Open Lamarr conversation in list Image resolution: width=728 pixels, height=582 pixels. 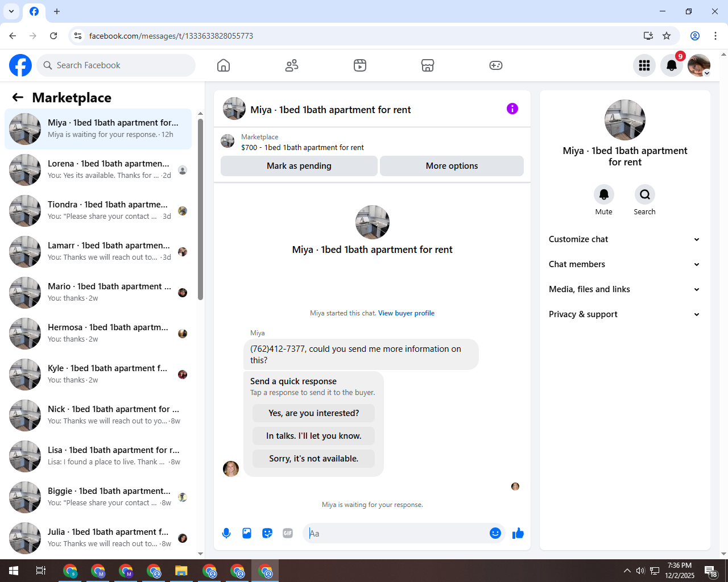point(98,252)
